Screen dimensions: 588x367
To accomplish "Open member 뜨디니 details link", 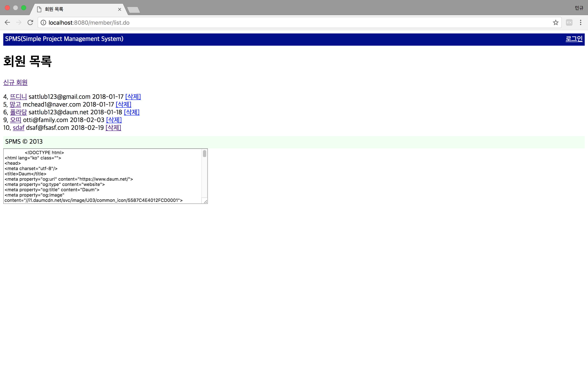I will coord(18,97).
